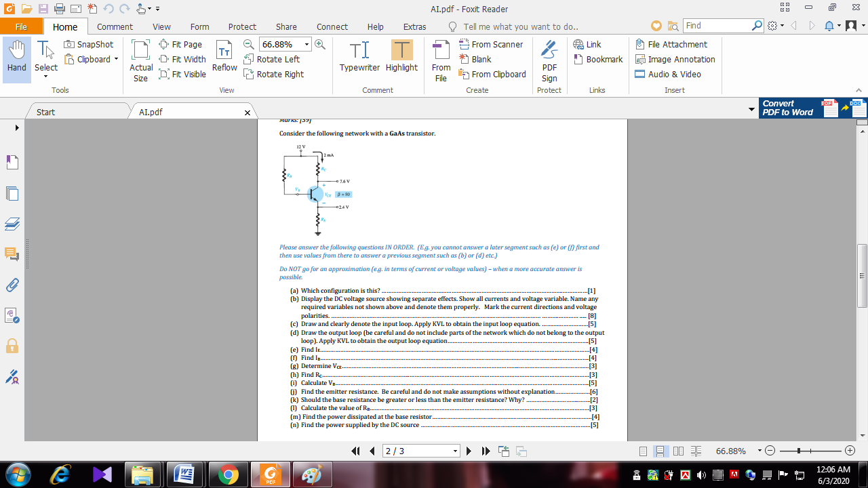Viewport: 868px width, 488px height.
Task: Open the comments panel in left sidebar
Action: pos(12,254)
